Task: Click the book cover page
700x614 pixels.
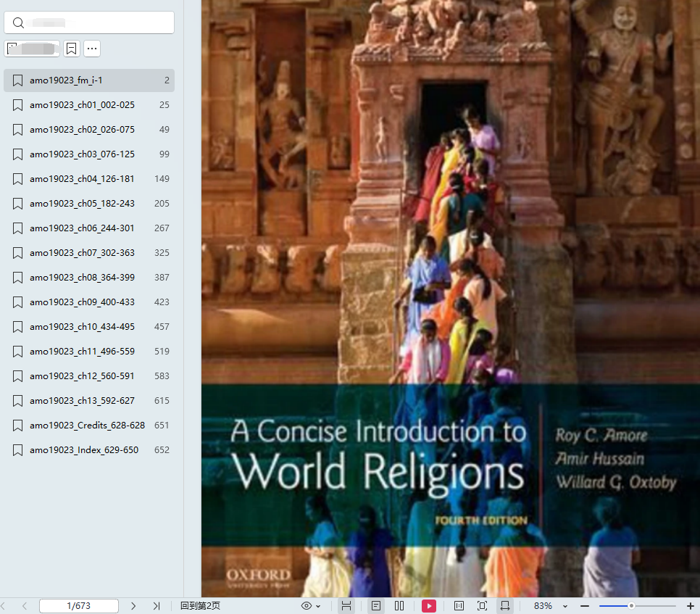Action: (451, 298)
